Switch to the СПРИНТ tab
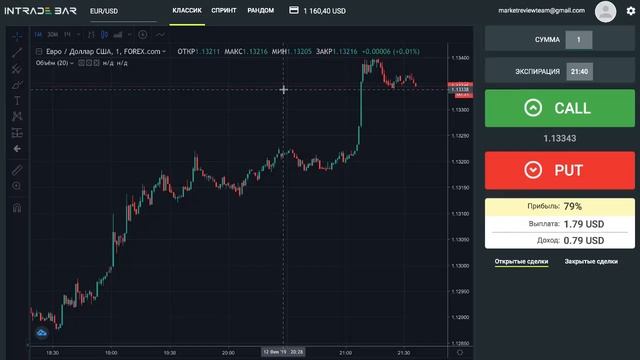Image resolution: width=640 pixels, height=360 pixels. (224, 10)
